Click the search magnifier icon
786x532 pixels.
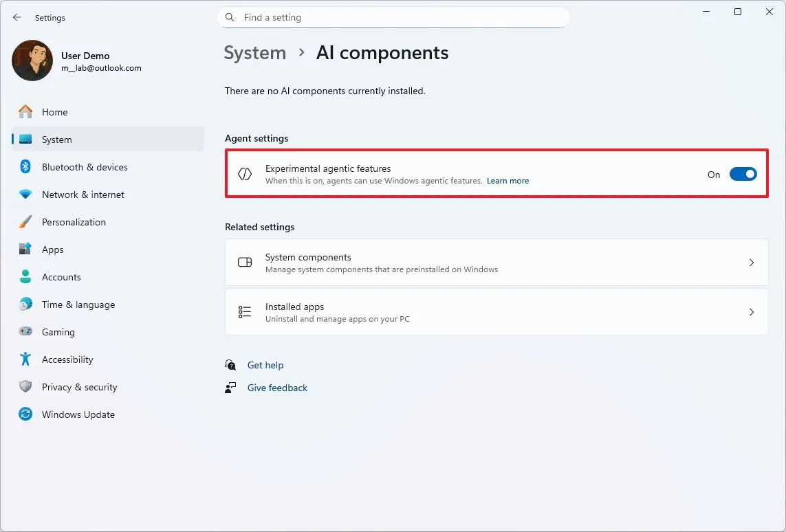230,17
